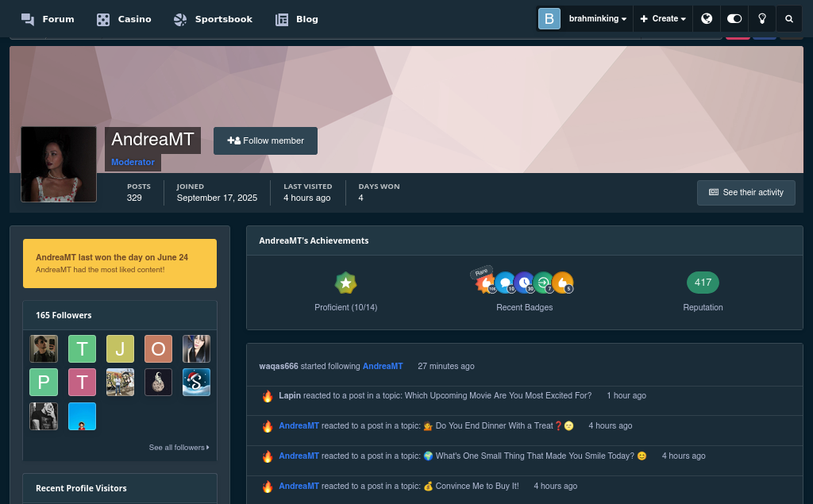Go to the Sportsbook section

click(213, 19)
